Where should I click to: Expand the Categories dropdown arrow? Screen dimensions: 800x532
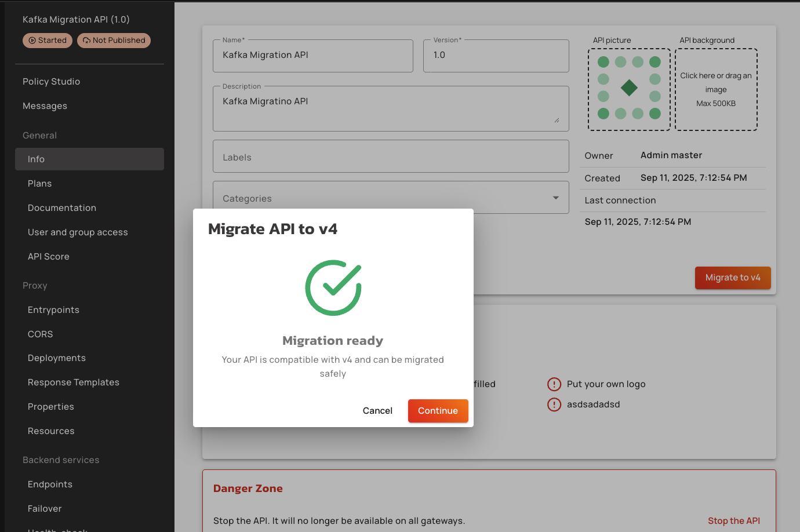[x=556, y=198]
